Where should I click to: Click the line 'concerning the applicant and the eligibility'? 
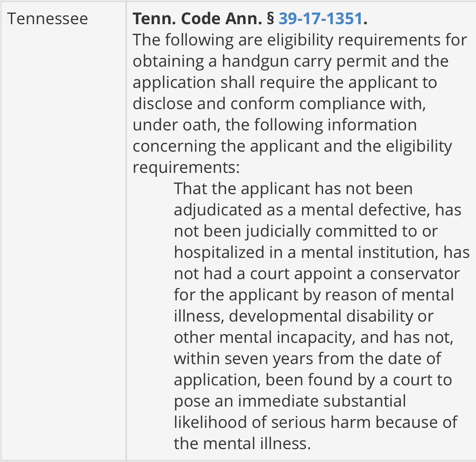point(292,146)
